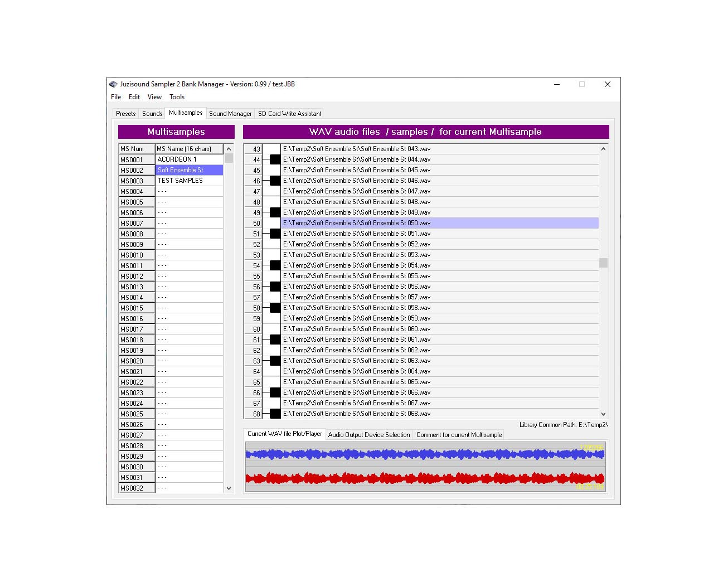The image size is (728, 582).
Task: Switch to the Sound Manager tab
Action: [230, 114]
